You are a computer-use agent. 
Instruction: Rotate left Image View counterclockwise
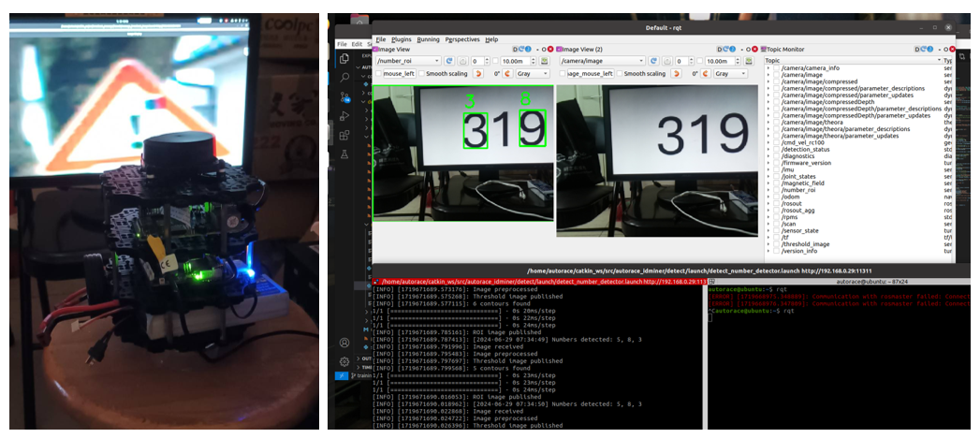coord(480,73)
